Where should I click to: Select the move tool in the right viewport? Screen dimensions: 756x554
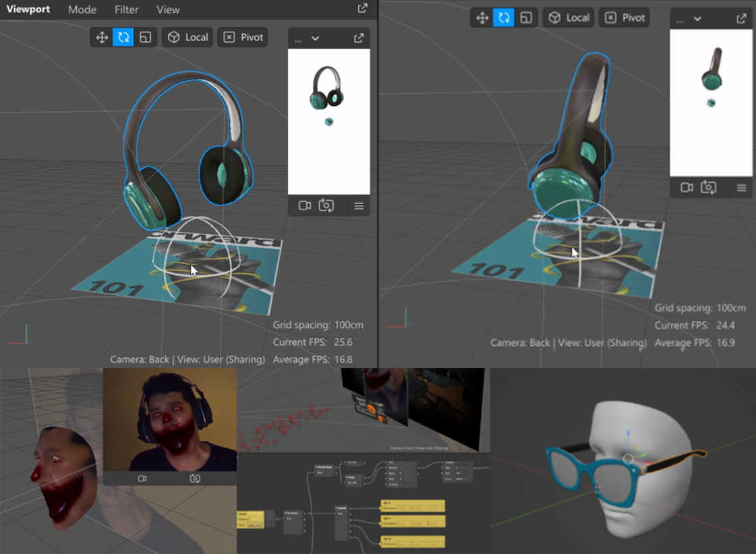[x=482, y=18]
